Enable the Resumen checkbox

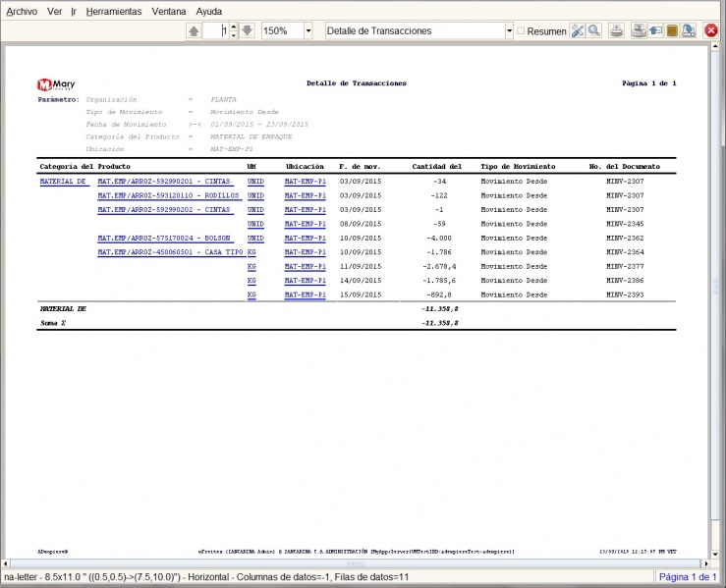coord(521,31)
